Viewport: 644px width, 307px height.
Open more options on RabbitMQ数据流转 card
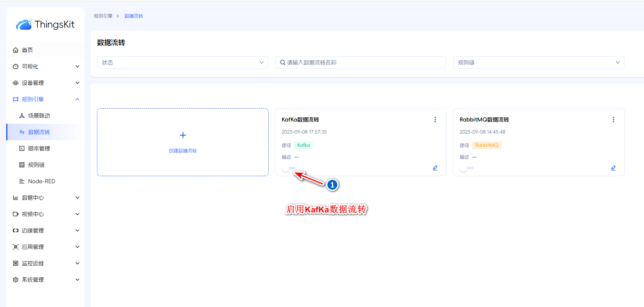pos(613,120)
